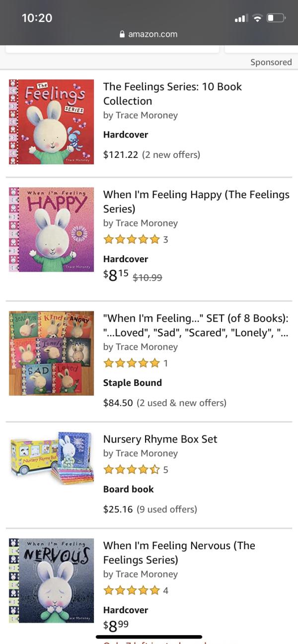298x644 pixels.
Task: View the 9 used offers link
Action: pos(166,509)
